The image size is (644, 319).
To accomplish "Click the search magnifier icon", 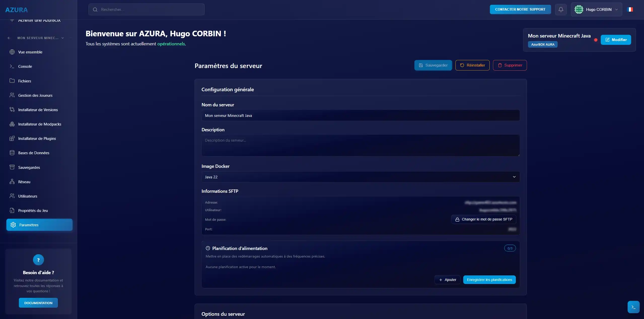I will (95, 10).
